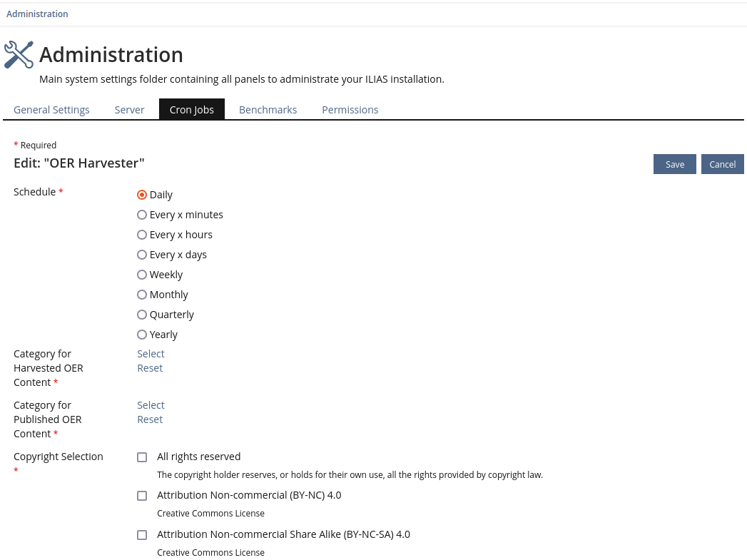Go to the Benchmarks tab
This screenshot has width=747, height=560.
pyautogui.click(x=268, y=110)
